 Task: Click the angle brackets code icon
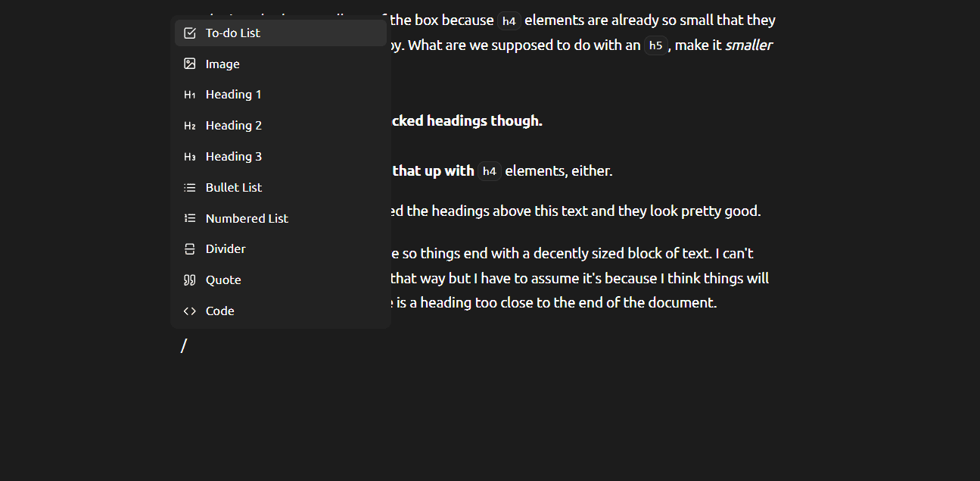190,311
